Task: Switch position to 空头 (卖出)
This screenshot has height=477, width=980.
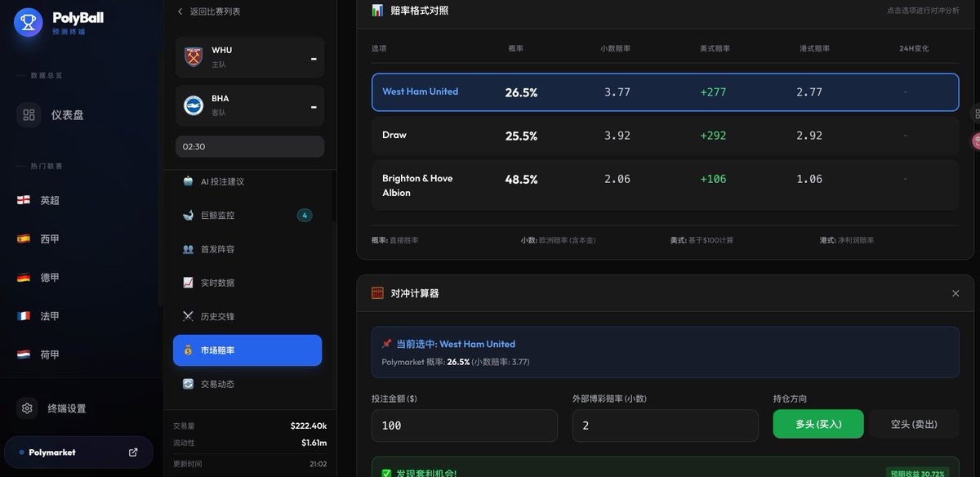Action: pyautogui.click(x=913, y=424)
